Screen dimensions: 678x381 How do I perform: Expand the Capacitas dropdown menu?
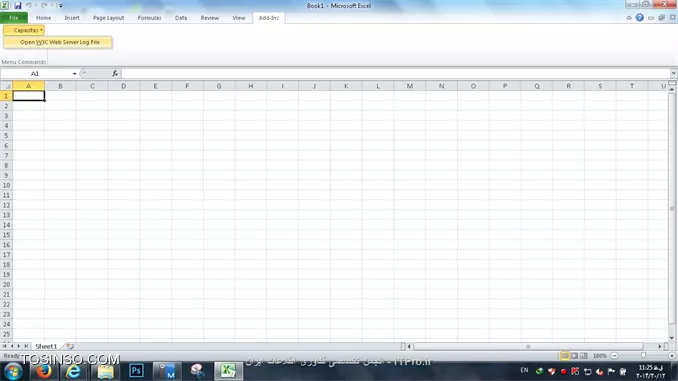(24, 30)
